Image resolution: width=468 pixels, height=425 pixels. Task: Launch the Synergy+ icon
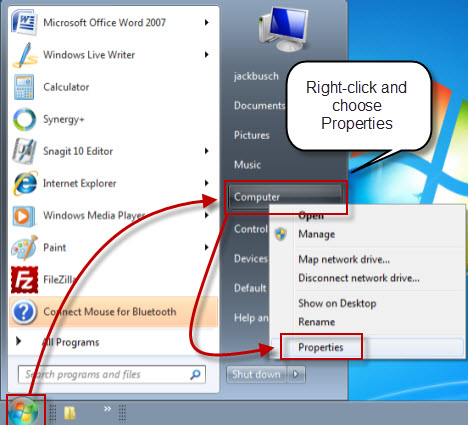point(24,119)
